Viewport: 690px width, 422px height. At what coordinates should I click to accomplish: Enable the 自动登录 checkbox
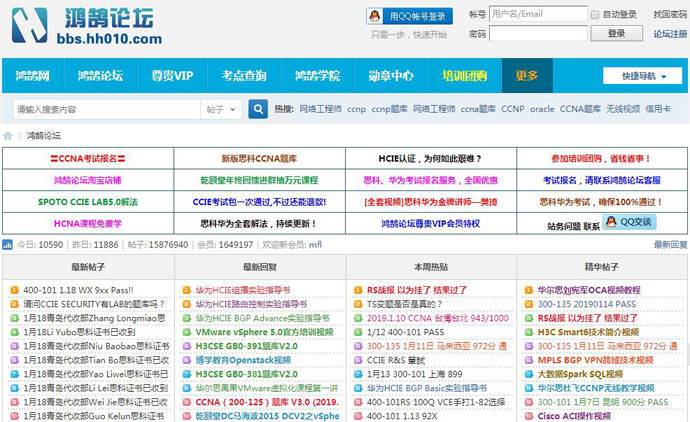[596, 15]
